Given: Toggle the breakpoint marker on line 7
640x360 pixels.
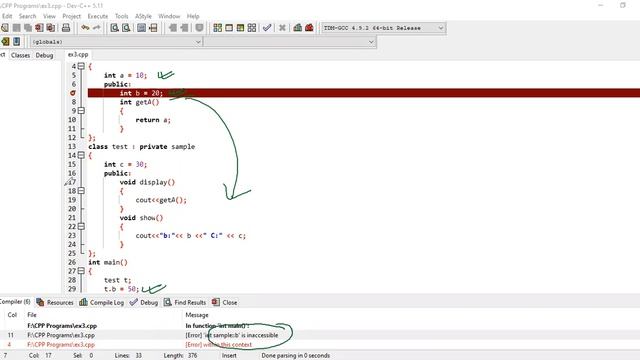Looking at the screenshot, I should click(73, 93).
